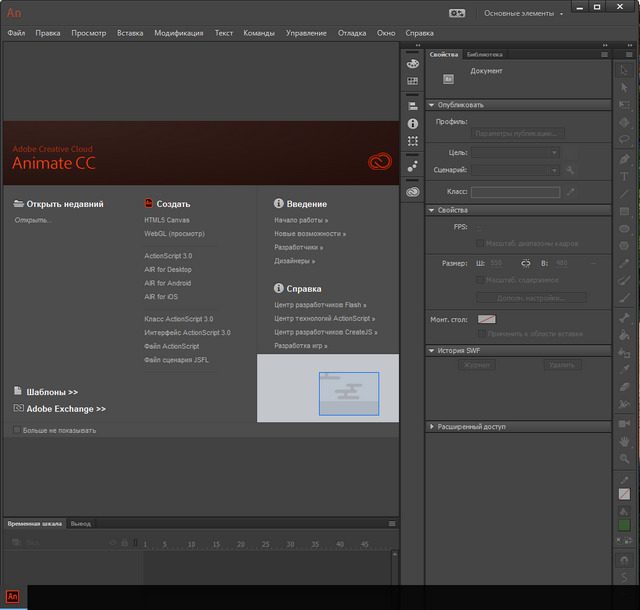
Task: Select the Rectangle tool
Action: click(624, 211)
